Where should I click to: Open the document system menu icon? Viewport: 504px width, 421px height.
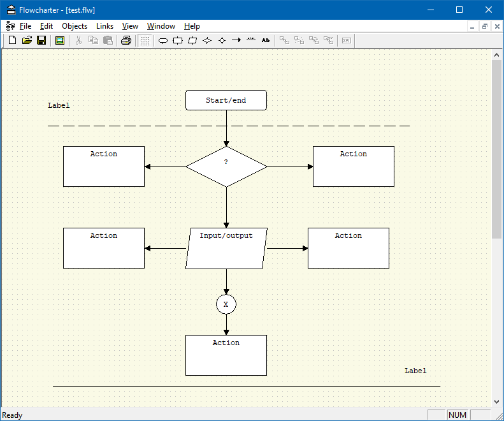click(10, 26)
